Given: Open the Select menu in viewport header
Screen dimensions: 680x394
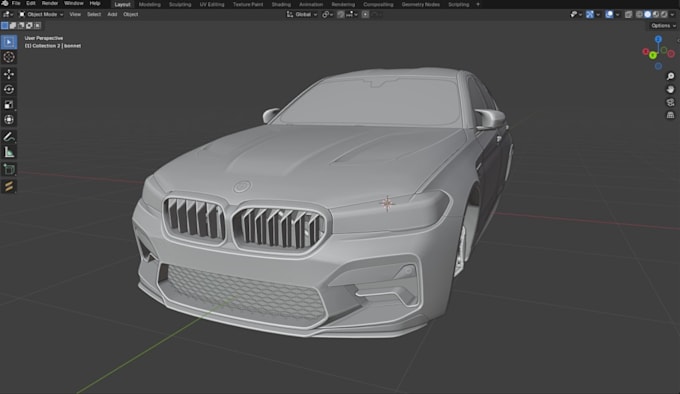Looking at the screenshot, I should coord(94,14).
